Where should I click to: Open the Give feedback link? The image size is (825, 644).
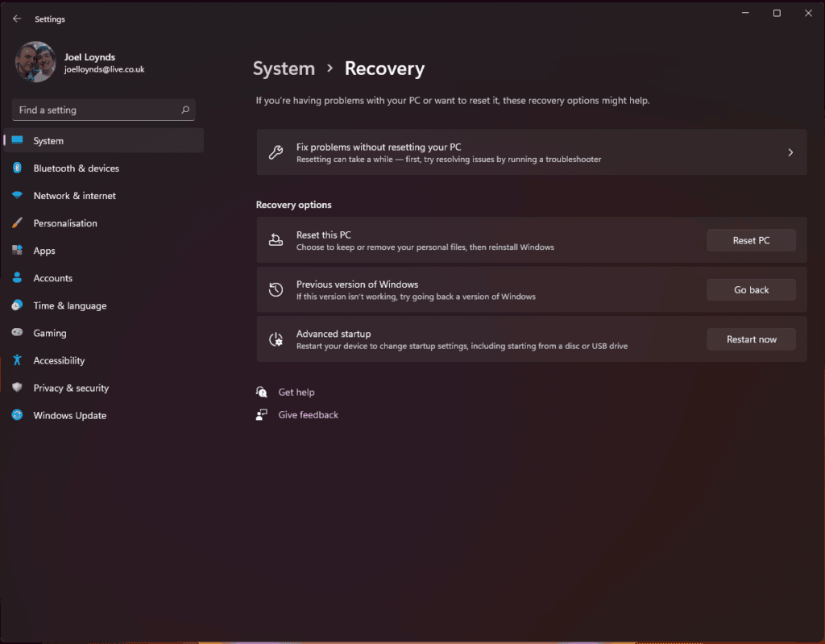(309, 415)
